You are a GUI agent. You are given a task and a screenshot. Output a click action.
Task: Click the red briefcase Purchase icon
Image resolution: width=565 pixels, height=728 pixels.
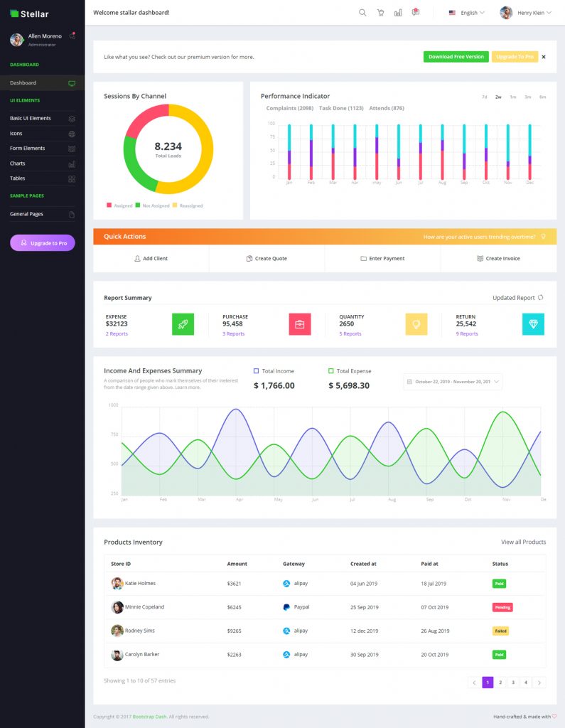pyautogui.click(x=299, y=324)
